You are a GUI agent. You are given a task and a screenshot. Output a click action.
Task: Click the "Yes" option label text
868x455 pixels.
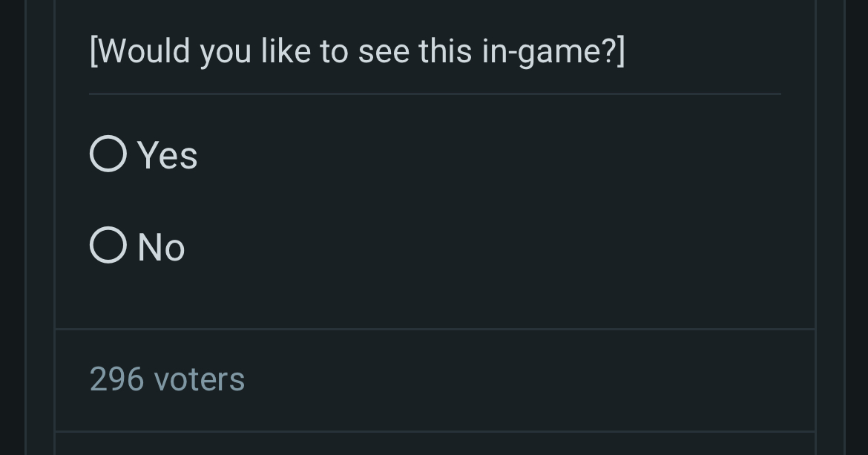168,156
